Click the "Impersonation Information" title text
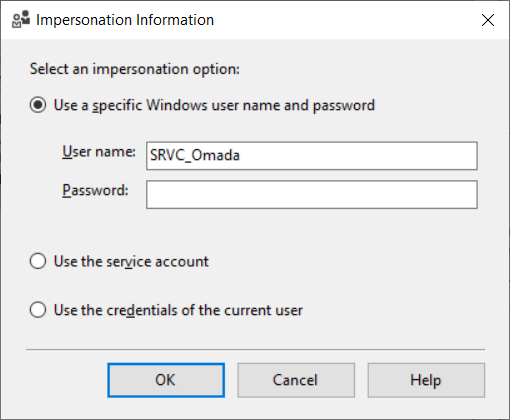Viewport: 510px width, 420px height. 125,20
